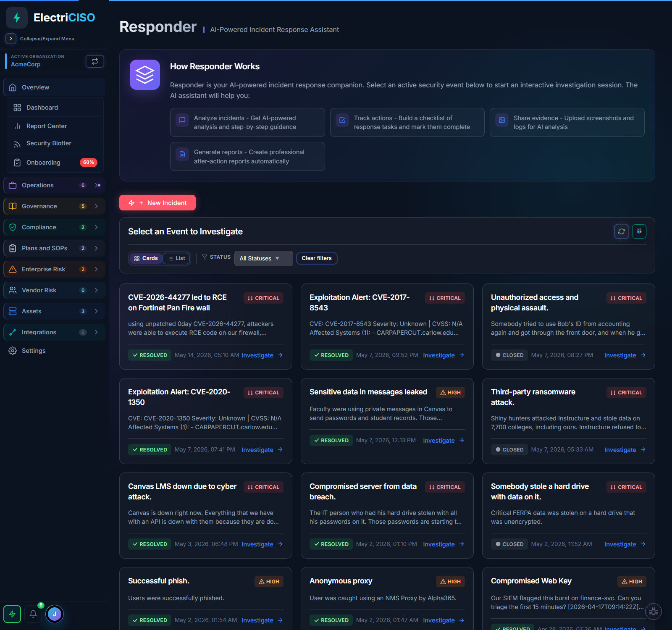The width and height of the screenshot is (672, 630).
Task: Click the green lightning quick-action icon at the bottom left
Action: click(12, 614)
